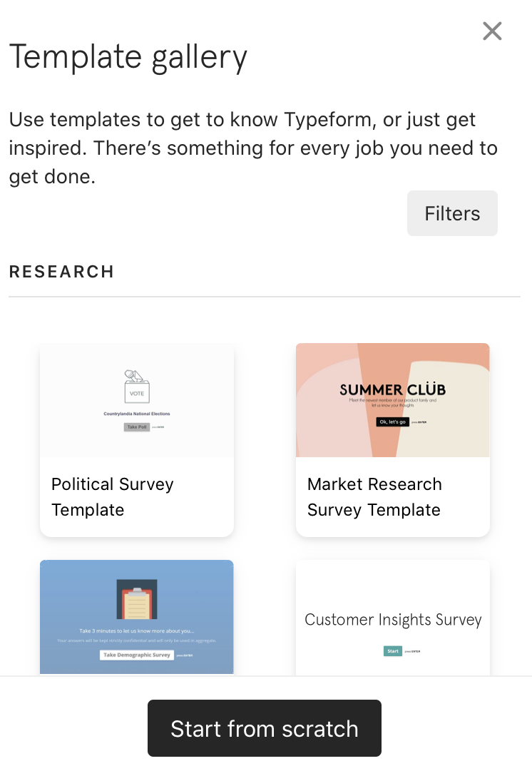The height and width of the screenshot is (771, 532).
Task: Click the tiny Take Poll button preview
Action: pos(136,427)
